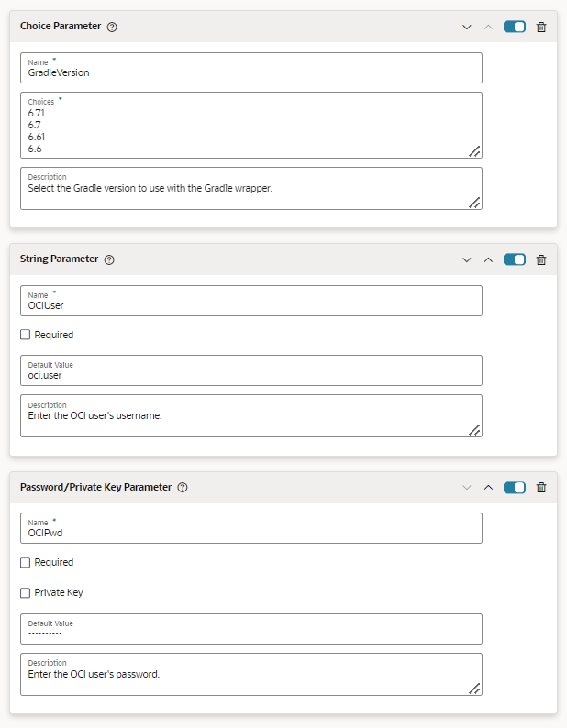
Task: Click the GradleVersion name field
Action: pos(250,72)
